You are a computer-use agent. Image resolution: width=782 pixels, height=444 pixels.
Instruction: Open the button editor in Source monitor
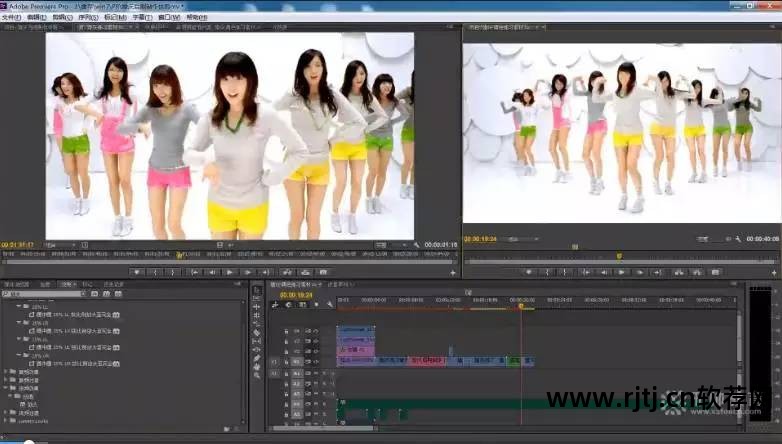point(453,273)
